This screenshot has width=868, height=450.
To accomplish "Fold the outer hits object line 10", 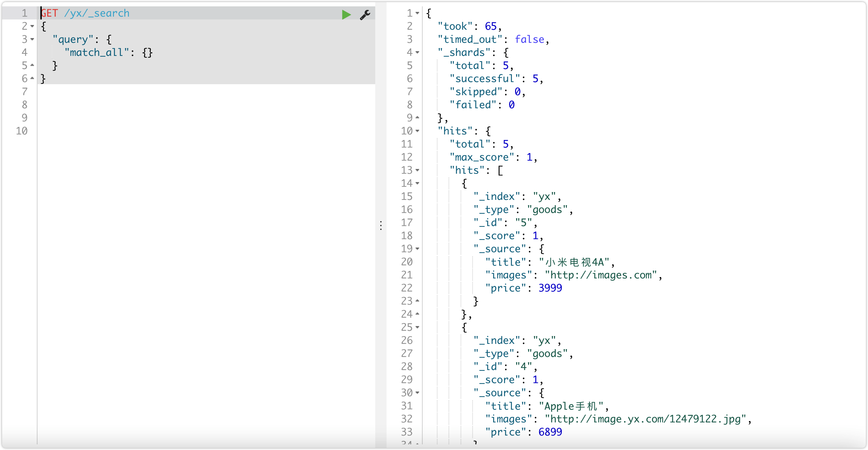I will (x=417, y=131).
